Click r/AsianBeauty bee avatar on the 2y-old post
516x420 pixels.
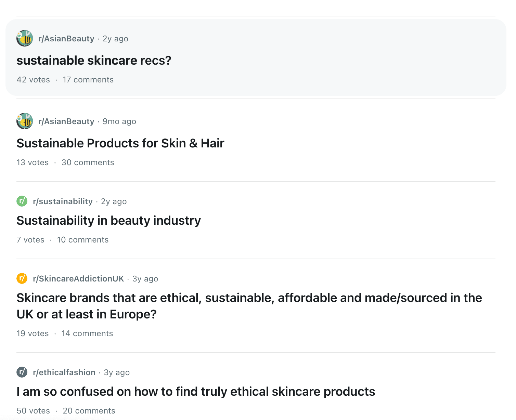point(25,38)
